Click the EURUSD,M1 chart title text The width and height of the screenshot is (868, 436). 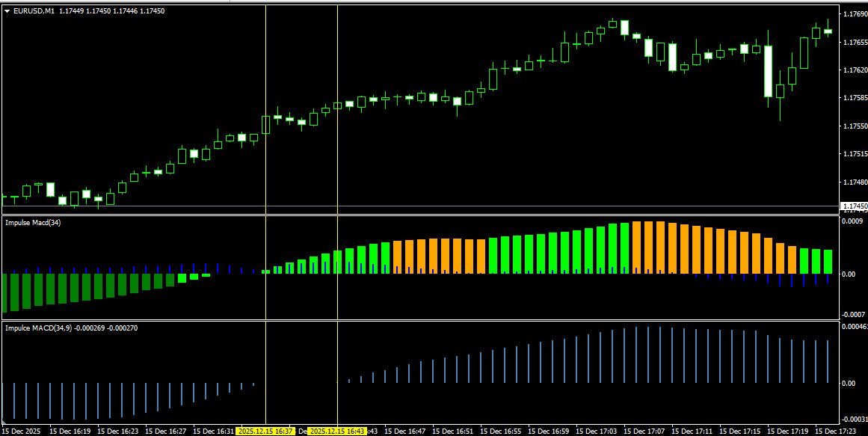(34, 11)
